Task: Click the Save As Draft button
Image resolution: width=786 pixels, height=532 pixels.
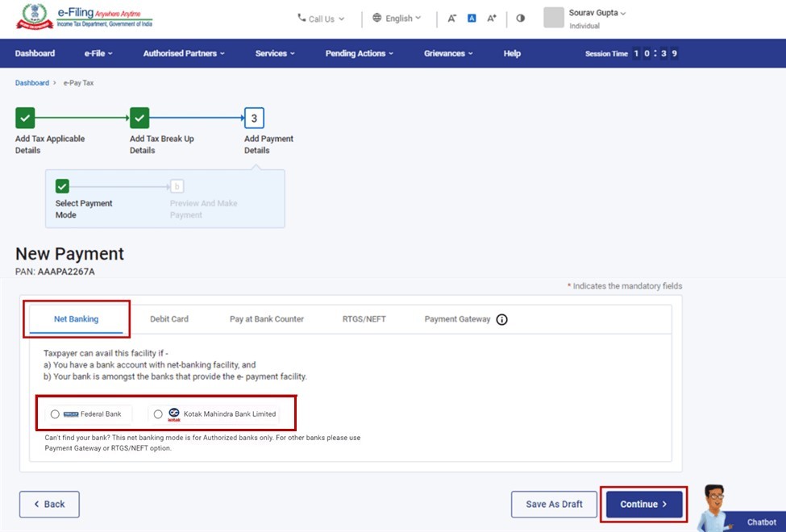Action: click(x=554, y=505)
